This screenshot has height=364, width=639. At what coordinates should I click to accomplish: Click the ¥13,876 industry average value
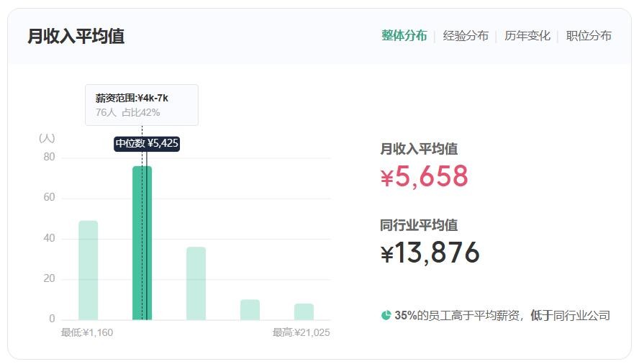click(x=430, y=252)
